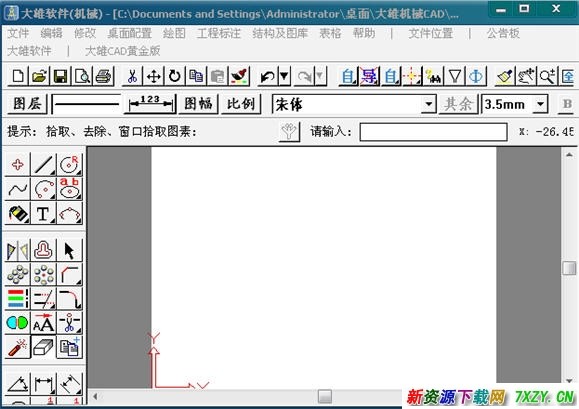Image resolution: width=579 pixels, height=409 pixels.
Task: Select the Eraser tool
Action: click(43, 347)
